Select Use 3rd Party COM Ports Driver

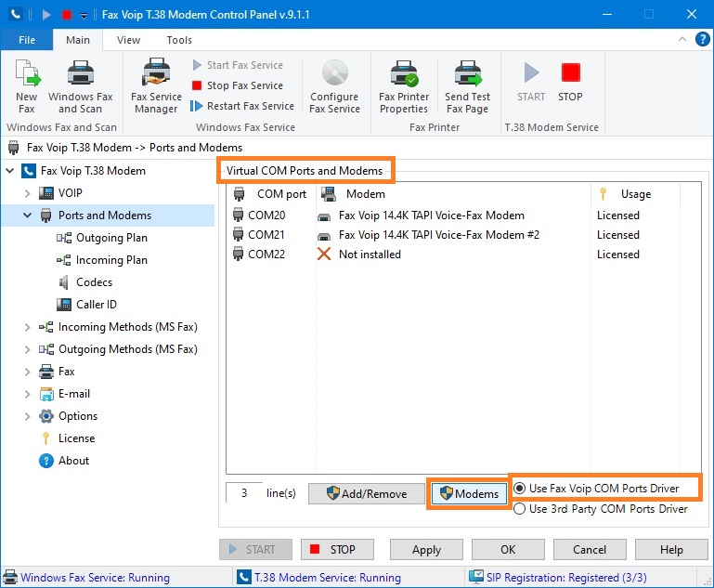pyautogui.click(x=601, y=509)
